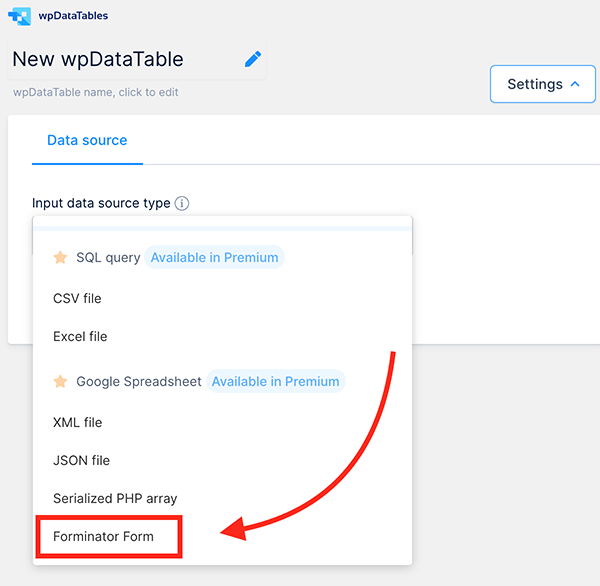
Task: Click the New wpDataTable title field
Action: click(98, 59)
